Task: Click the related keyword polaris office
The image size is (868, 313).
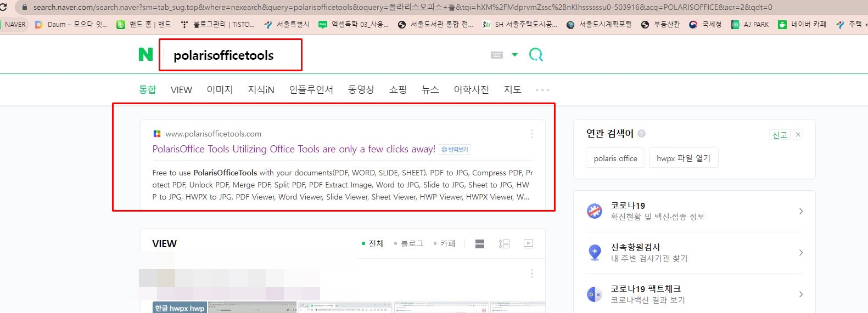Action: (615, 158)
